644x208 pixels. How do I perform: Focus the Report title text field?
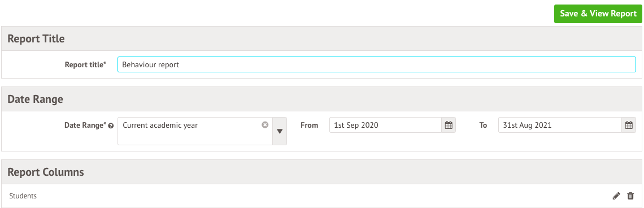tap(377, 64)
